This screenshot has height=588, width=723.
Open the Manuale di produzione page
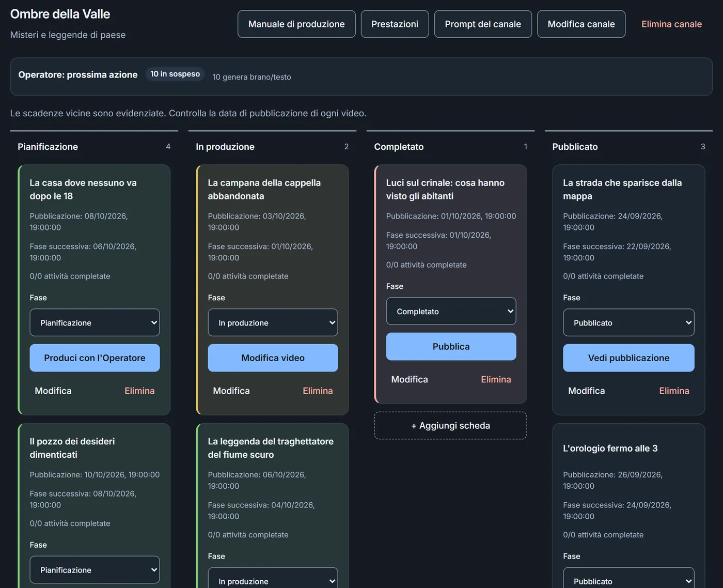[x=296, y=24]
